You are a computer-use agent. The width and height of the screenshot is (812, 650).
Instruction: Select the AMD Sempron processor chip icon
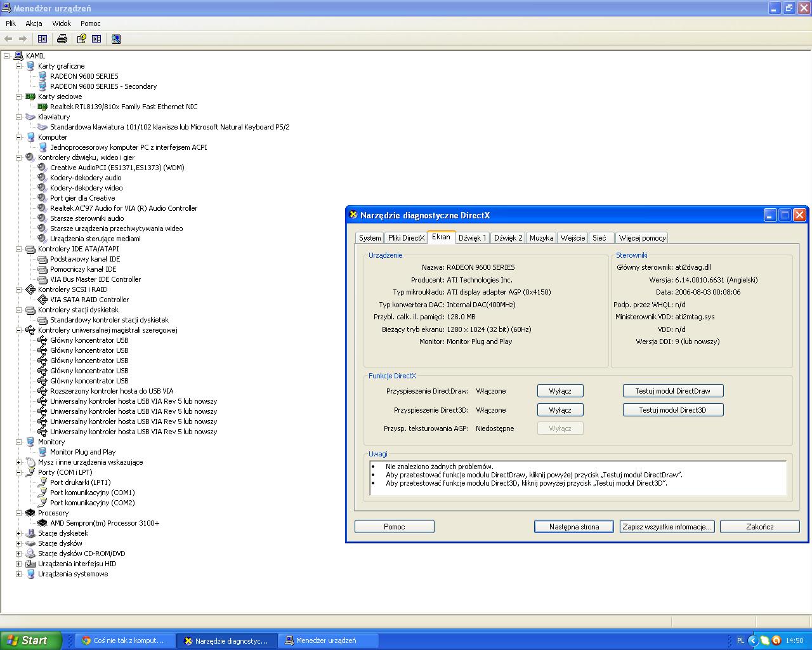[43, 523]
